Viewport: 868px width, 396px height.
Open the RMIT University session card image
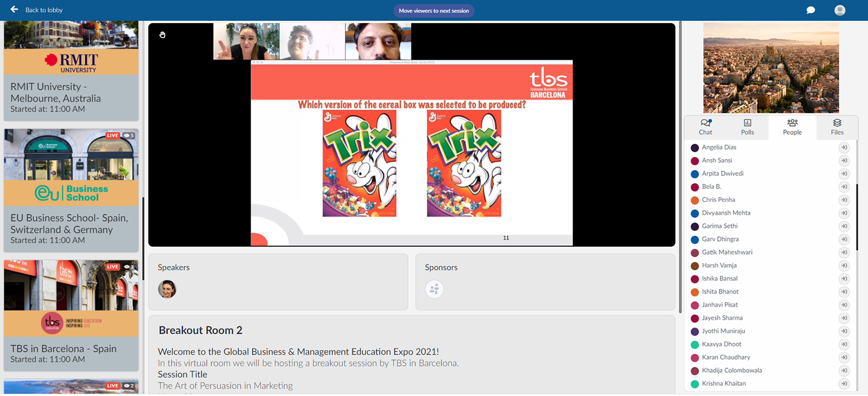(71, 48)
